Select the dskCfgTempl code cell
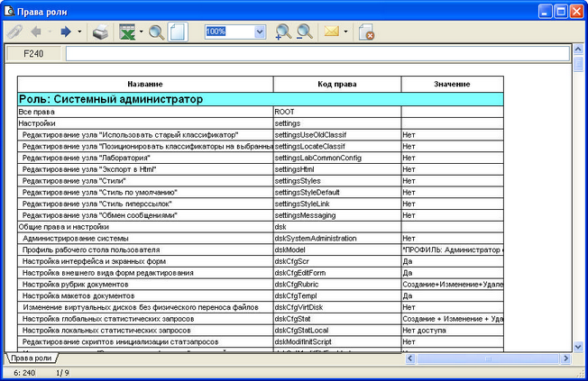 (x=337, y=296)
